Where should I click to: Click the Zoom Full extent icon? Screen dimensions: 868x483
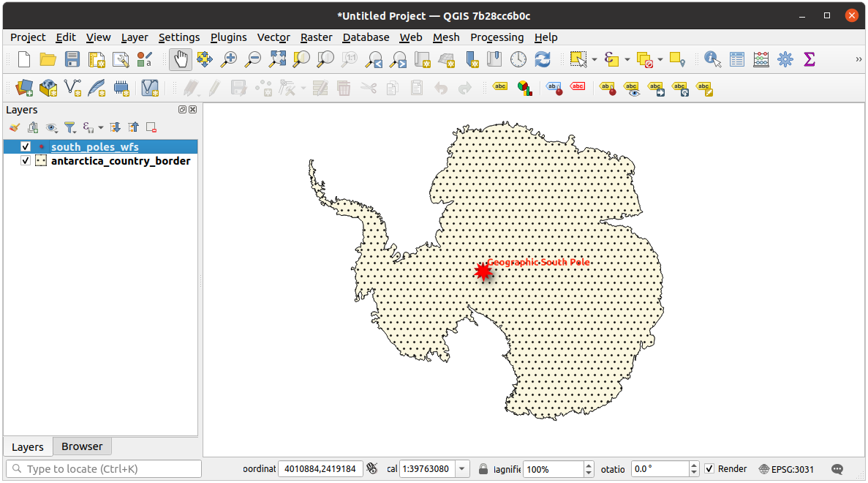click(278, 59)
